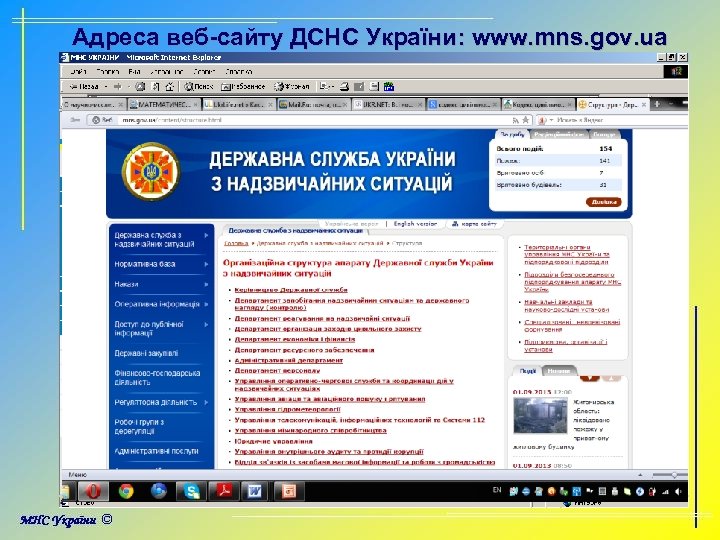Image resolution: width=720 pixels, height=540 pixels.
Task: Click the Home icon in browser toolbar
Action: point(170,86)
